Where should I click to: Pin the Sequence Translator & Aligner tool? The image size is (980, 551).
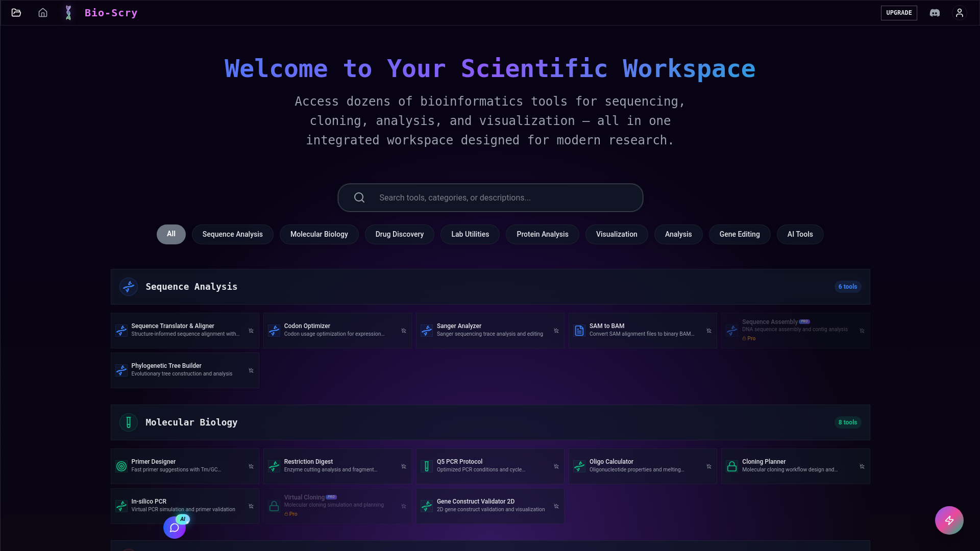(251, 331)
